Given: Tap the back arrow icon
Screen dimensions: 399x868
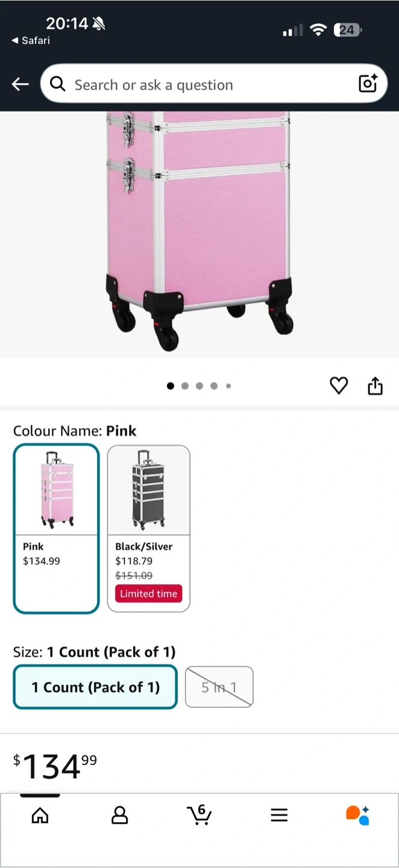Looking at the screenshot, I should coord(20,84).
